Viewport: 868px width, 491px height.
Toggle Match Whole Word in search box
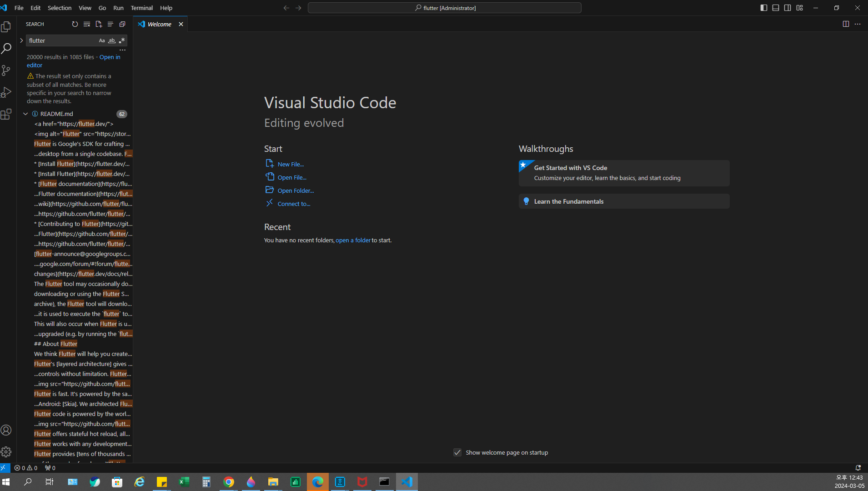click(x=112, y=40)
